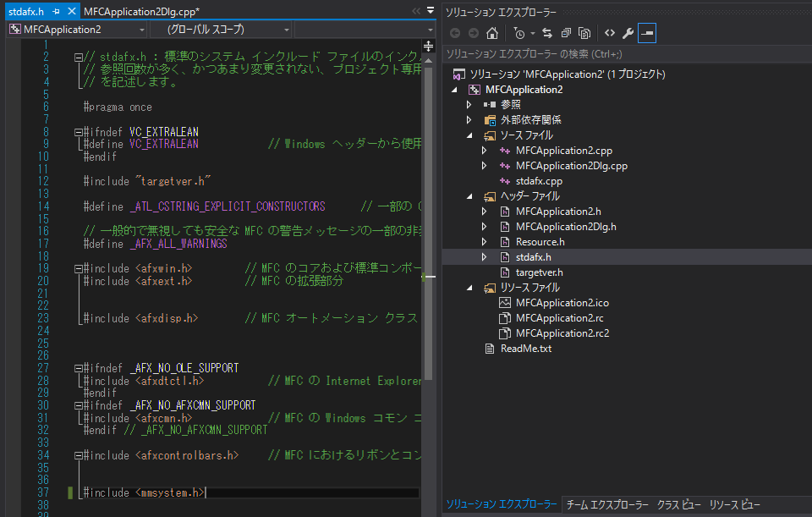Switch to the リソース ビュー tab
Viewport: 812px width, 517px height.
734,504
